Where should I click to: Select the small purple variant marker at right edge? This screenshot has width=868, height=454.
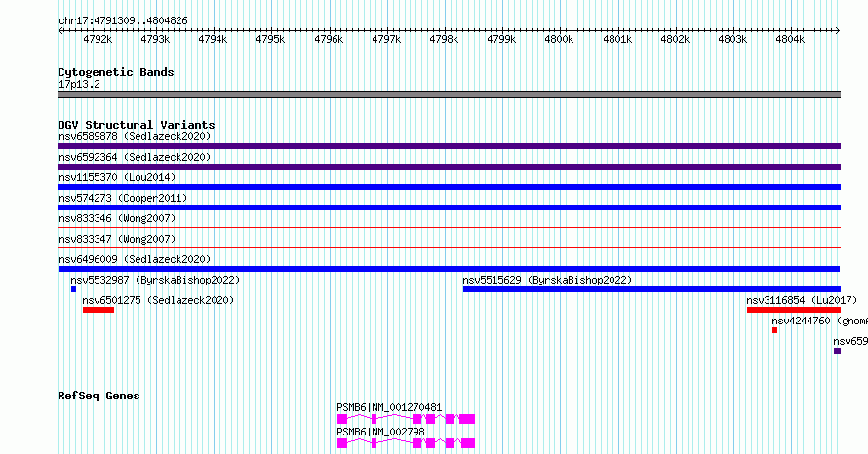pos(838,351)
